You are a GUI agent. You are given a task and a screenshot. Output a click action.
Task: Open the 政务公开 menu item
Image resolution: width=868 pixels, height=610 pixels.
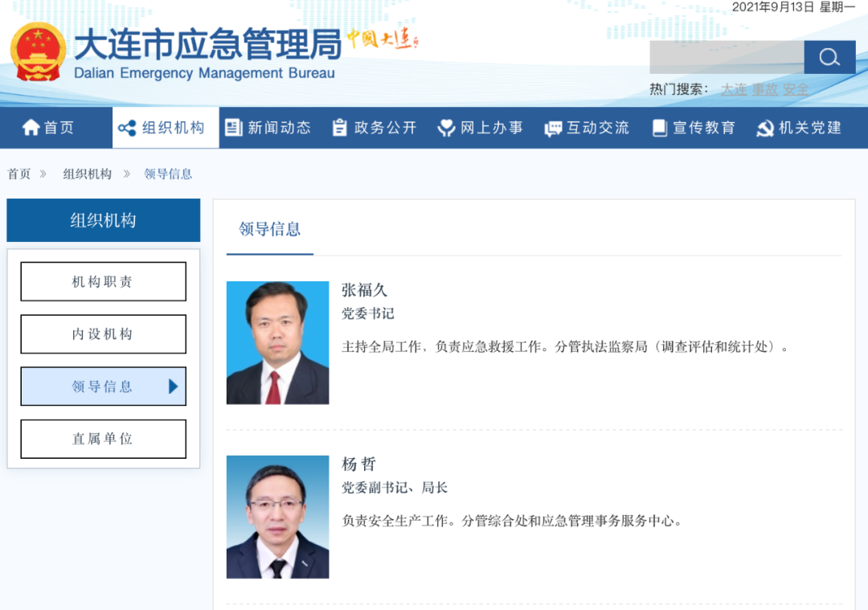click(x=384, y=127)
